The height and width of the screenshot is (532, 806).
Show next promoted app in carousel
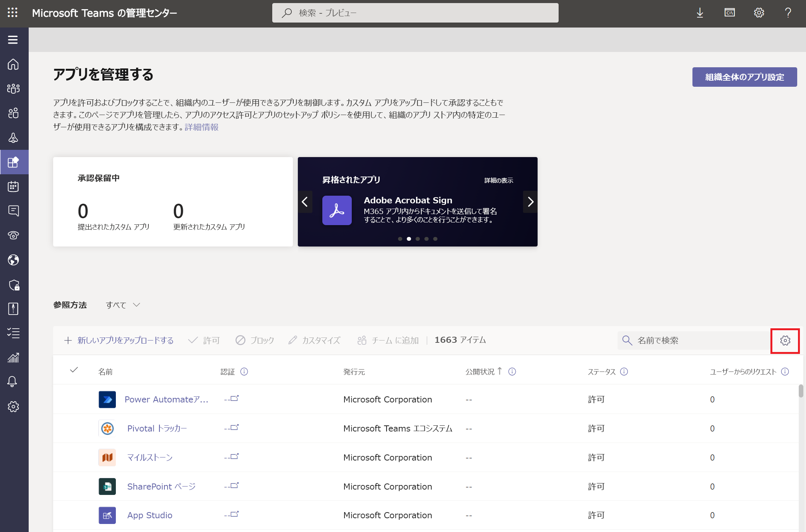pyautogui.click(x=530, y=202)
